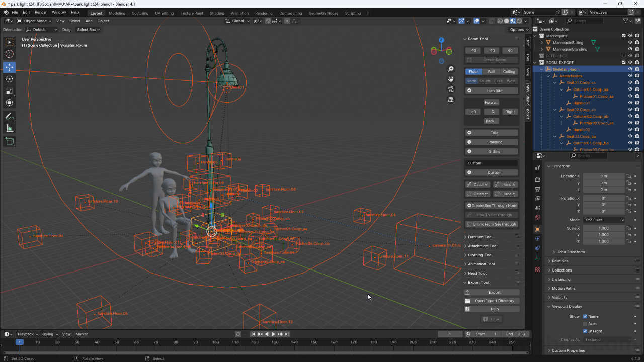Select the Rotate tool
Image resolution: width=644 pixels, height=362 pixels.
pyautogui.click(x=10, y=79)
